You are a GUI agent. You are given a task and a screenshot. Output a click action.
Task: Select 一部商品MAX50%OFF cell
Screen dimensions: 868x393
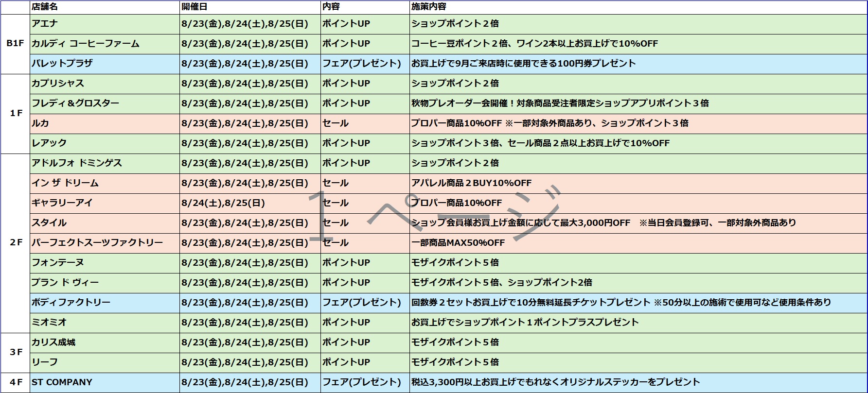tap(638, 243)
